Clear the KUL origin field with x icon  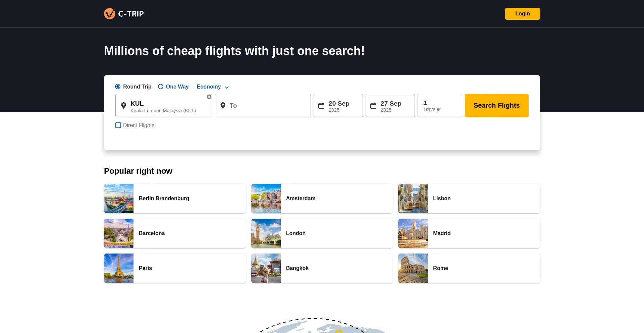pyautogui.click(x=209, y=97)
